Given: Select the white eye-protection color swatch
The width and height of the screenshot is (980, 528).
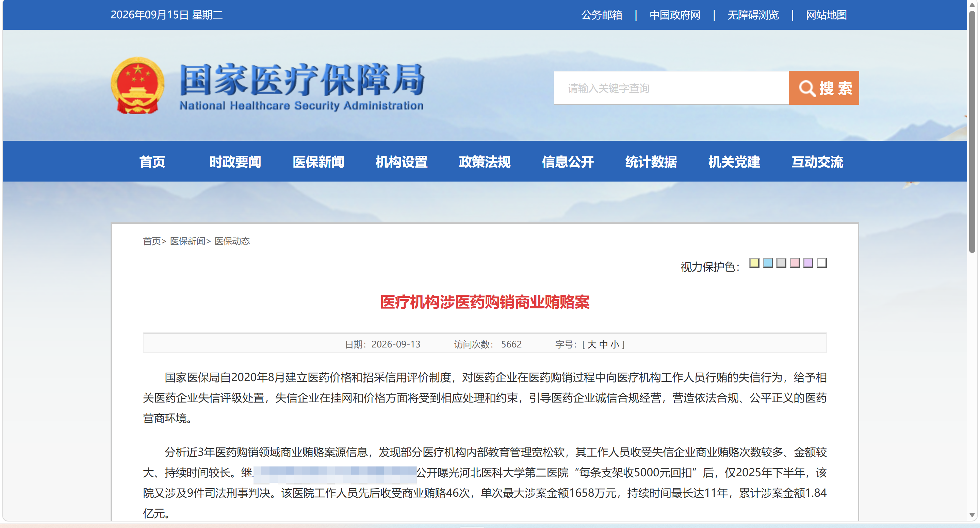Looking at the screenshot, I should (x=822, y=263).
